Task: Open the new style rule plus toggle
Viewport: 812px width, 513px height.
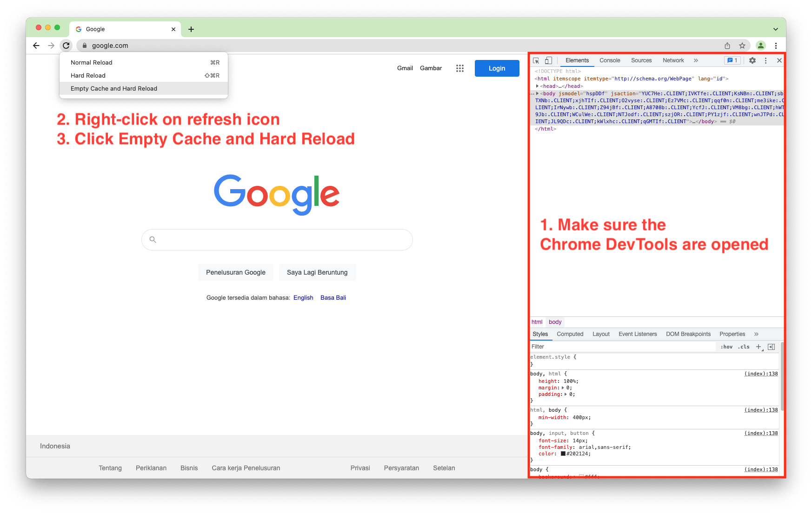Action: 758,347
